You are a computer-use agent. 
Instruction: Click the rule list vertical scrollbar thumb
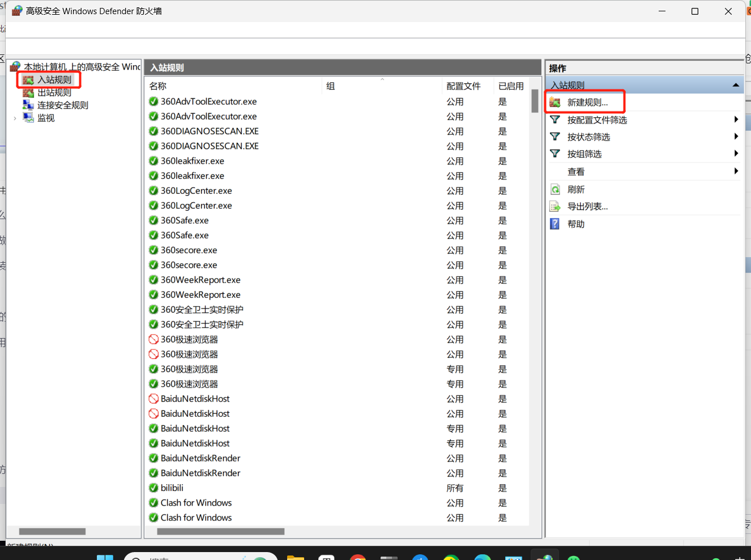pyautogui.click(x=535, y=101)
